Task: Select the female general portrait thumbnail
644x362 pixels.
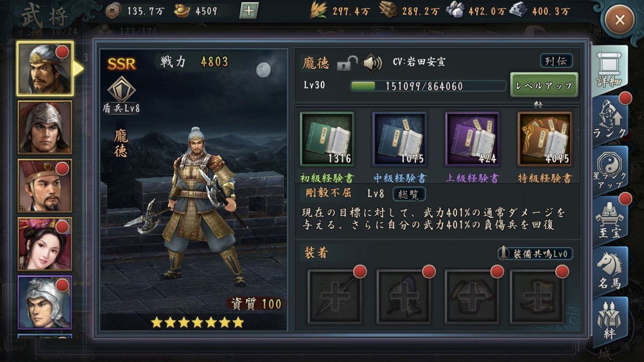Action: [x=44, y=244]
